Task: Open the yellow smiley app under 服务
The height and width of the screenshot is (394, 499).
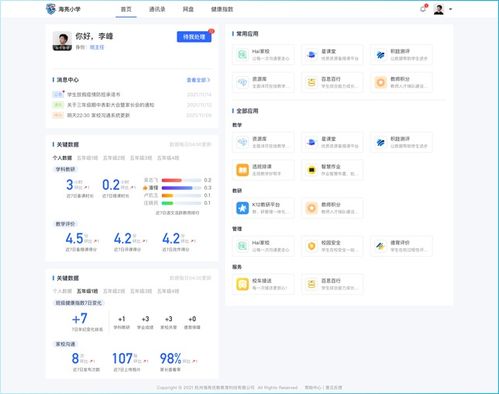Action: coord(332,284)
